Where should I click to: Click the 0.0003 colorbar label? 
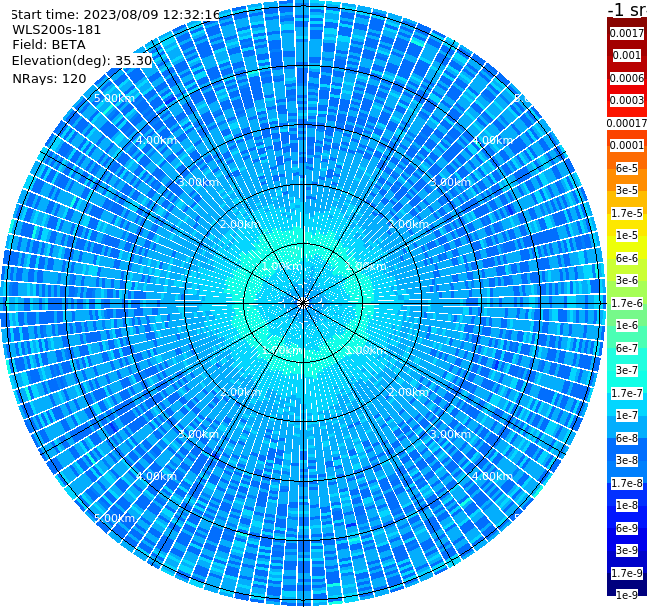[x=627, y=100]
